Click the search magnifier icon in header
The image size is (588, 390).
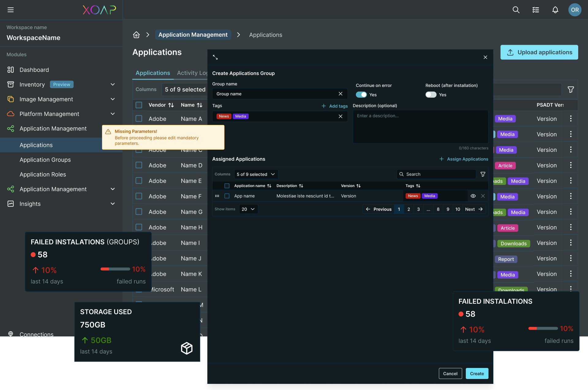516,10
